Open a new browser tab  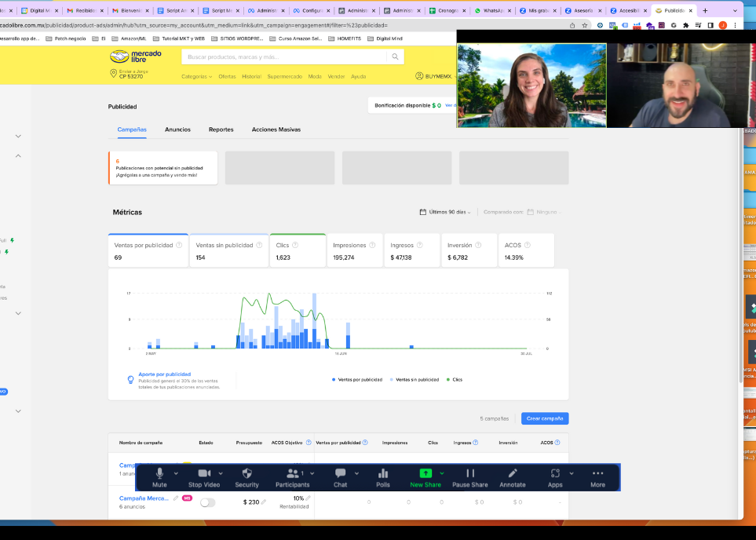pos(706,10)
